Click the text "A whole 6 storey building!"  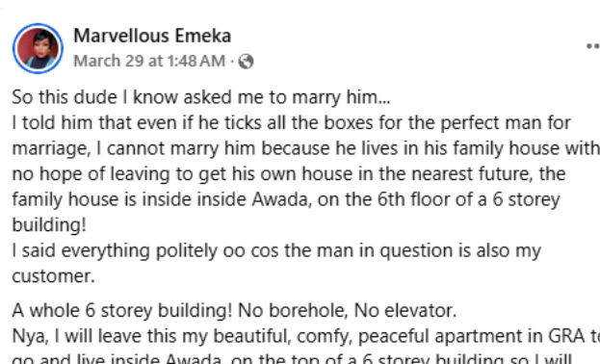click(122, 310)
